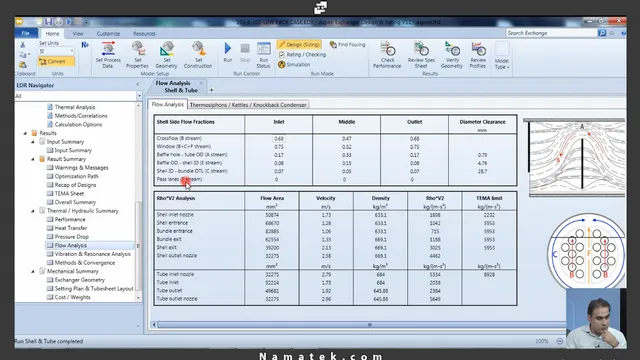Screen dimensions: 640x360
Task: Select Calculation Options in navigator
Action: 74,124
